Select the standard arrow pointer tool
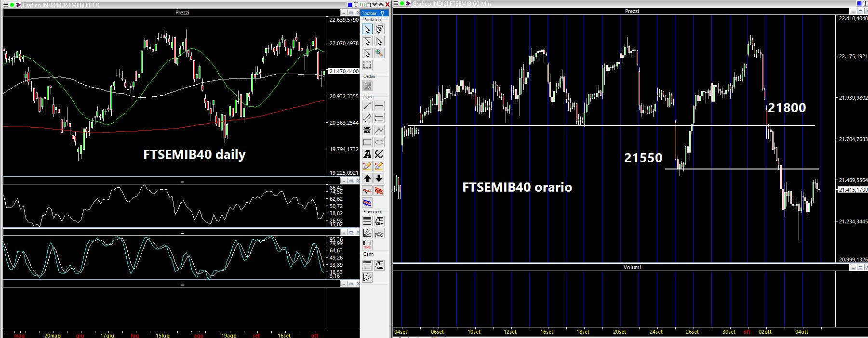Image resolution: width=868 pixels, height=338 pixels. pyautogui.click(x=367, y=30)
